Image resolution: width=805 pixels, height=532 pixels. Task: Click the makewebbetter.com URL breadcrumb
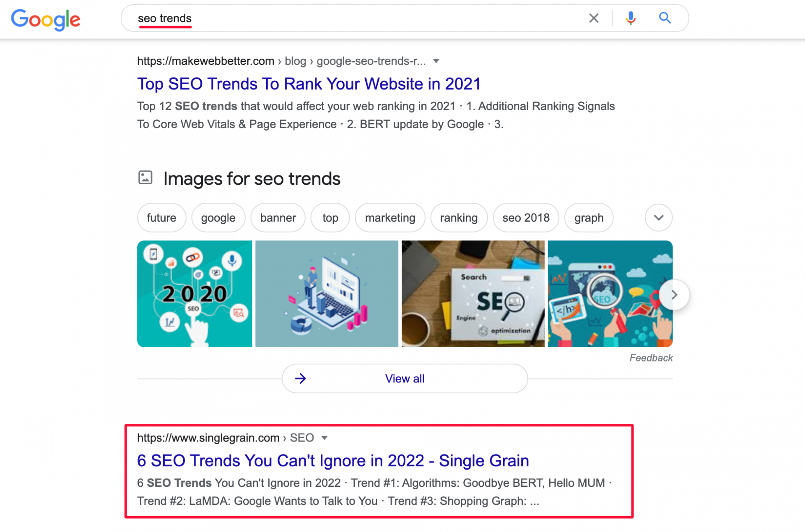click(281, 61)
